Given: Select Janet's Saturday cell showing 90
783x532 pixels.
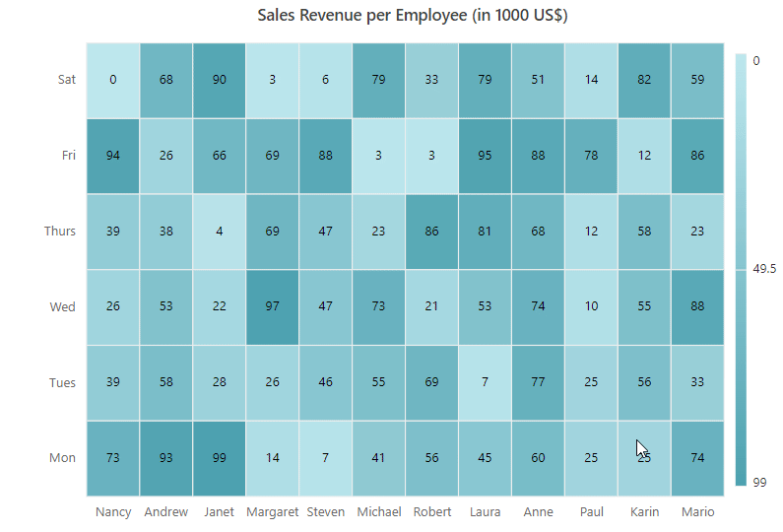Looking at the screenshot, I should [x=220, y=81].
